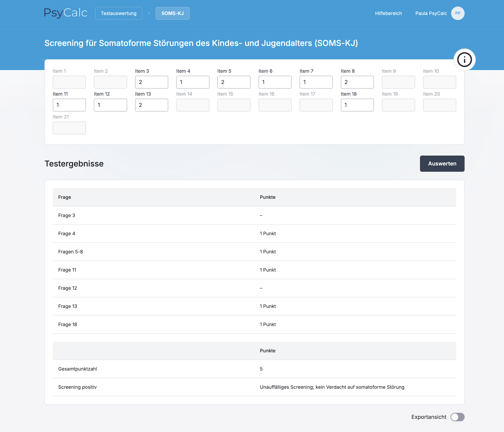The image size is (504, 432).
Task: Focus the Item 3 input field
Action: pyautogui.click(x=152, y=82)
